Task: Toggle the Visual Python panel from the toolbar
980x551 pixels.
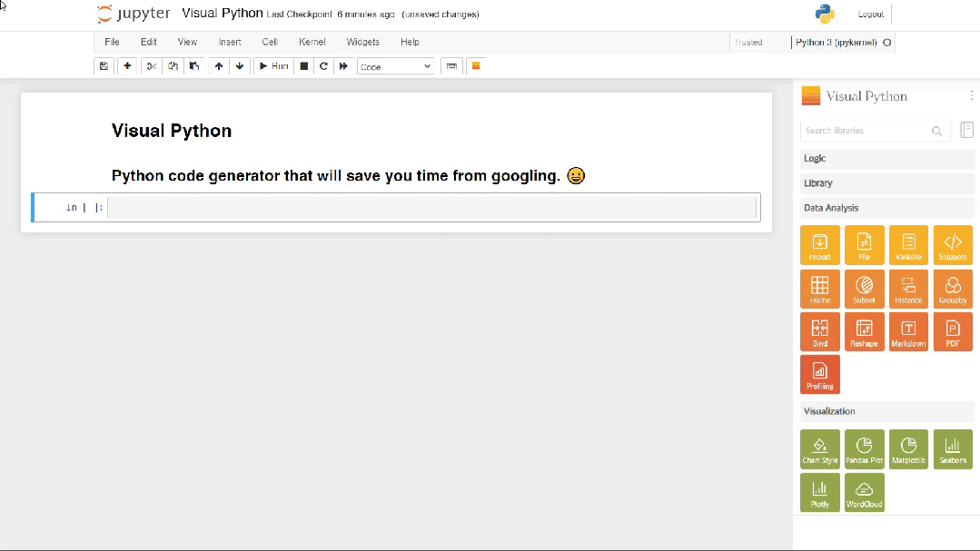Action: [476, 66]
